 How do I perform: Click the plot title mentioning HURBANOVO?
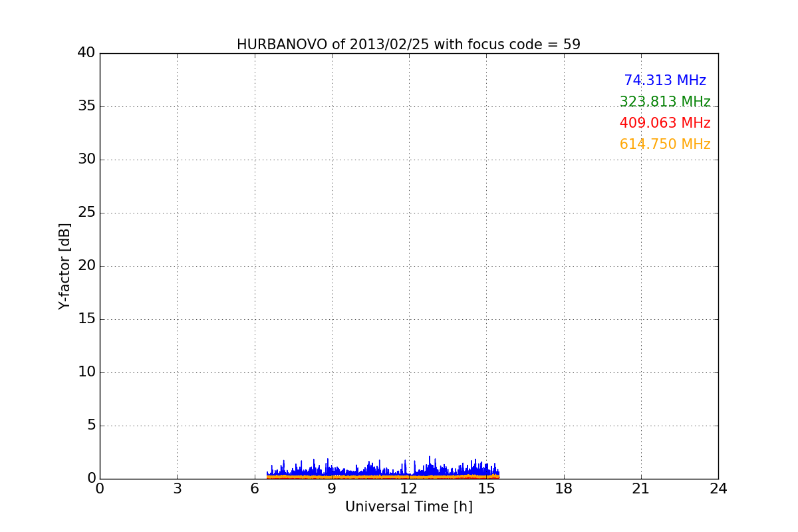(x=408, y=45)
